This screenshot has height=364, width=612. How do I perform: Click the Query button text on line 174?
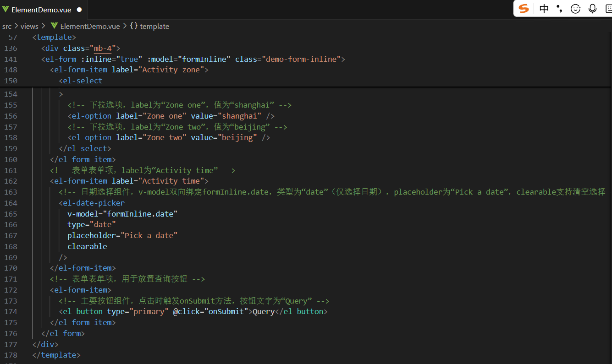pyautogui.click(x=264, y=311)
